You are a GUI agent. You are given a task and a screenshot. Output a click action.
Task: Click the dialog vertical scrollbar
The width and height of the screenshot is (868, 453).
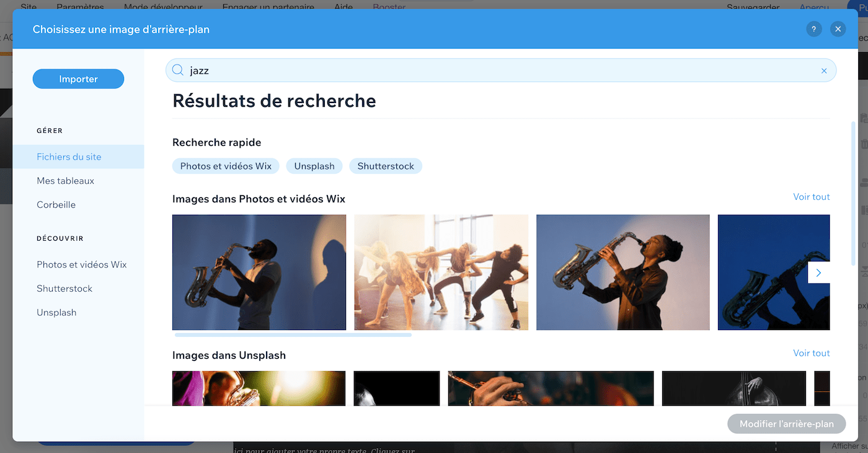pos(854,194)
